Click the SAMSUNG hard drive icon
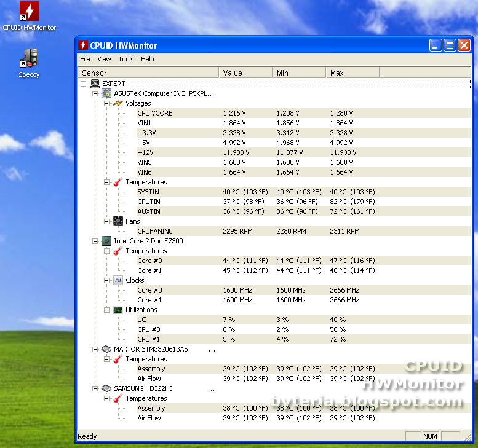 tap(106, 388)
